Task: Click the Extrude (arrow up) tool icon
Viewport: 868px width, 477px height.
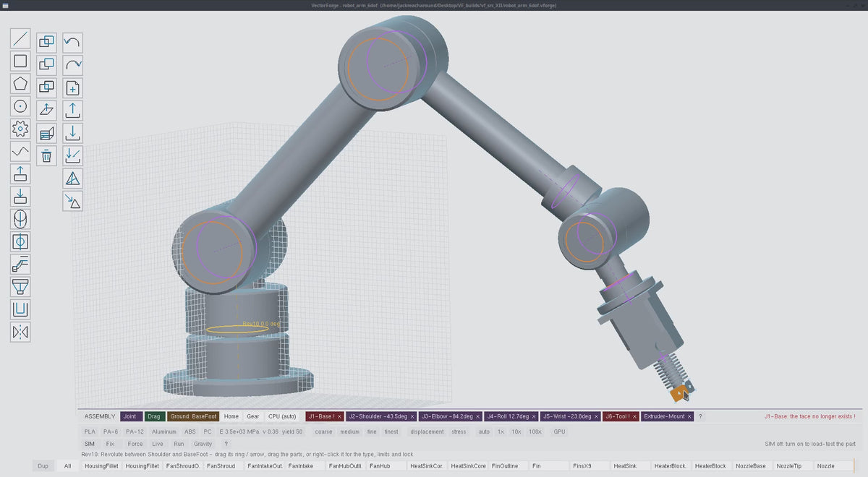Action: tap(21, 173)
